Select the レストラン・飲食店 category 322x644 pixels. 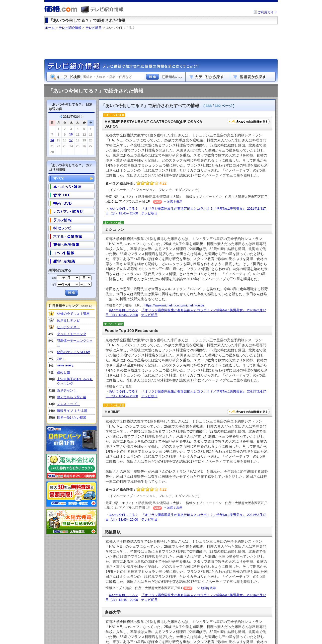tap(71, 212)
